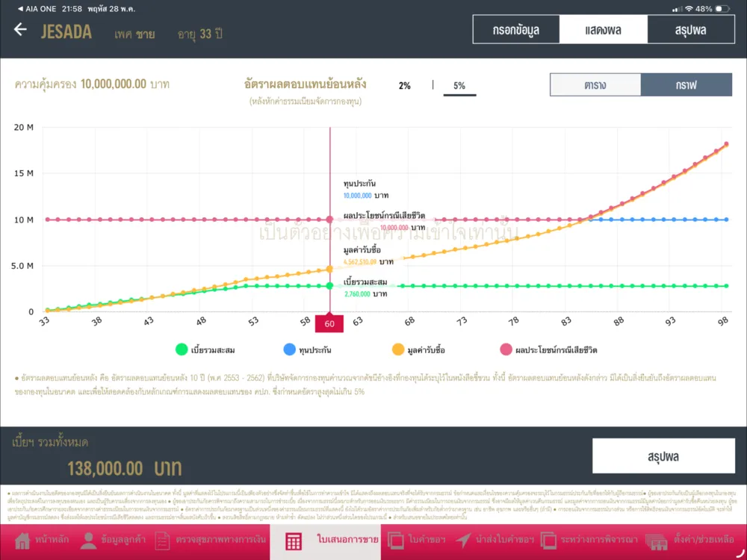
Task: Tap อายุ 33 ปี label
Action: pos(199,34)
